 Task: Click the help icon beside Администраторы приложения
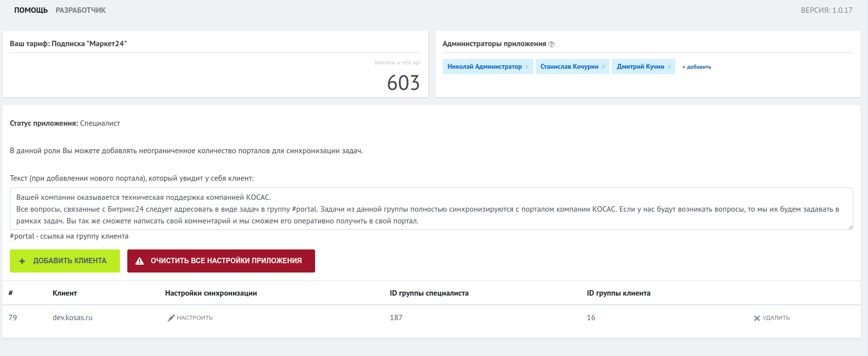[551, 44]
